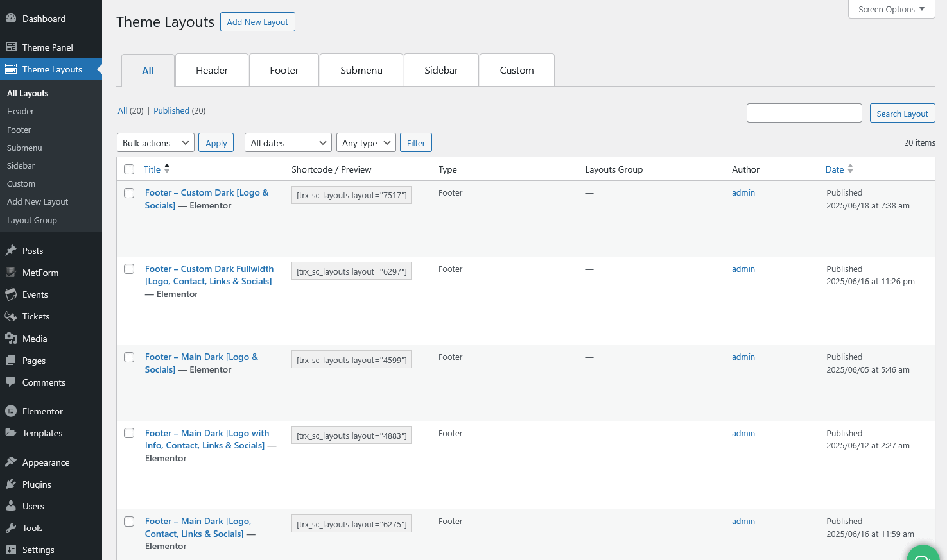This screenshot has width=947, height=560.
Task: Open Add New Layout submenu item
Action: 37,201
